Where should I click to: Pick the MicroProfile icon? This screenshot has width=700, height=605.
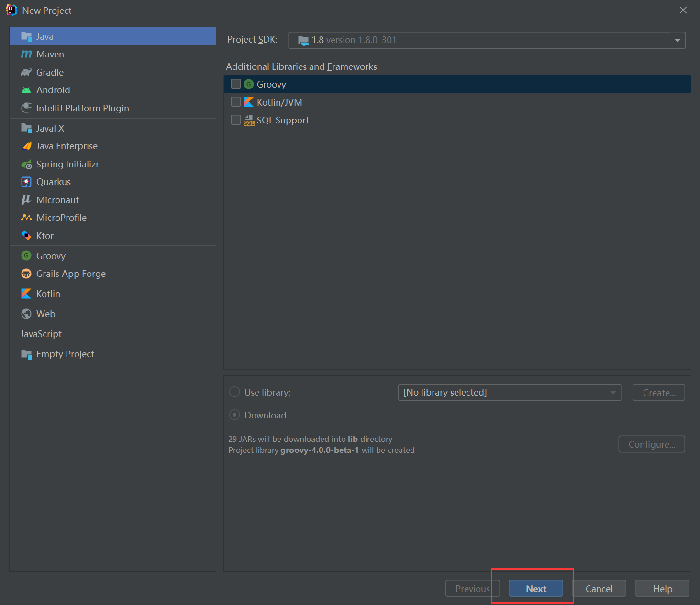click(26, 218)
